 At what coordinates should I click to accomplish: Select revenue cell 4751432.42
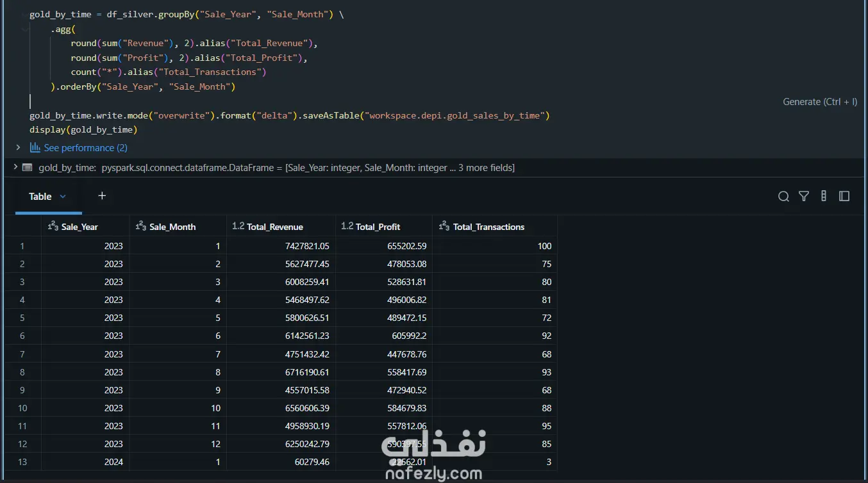281,354
